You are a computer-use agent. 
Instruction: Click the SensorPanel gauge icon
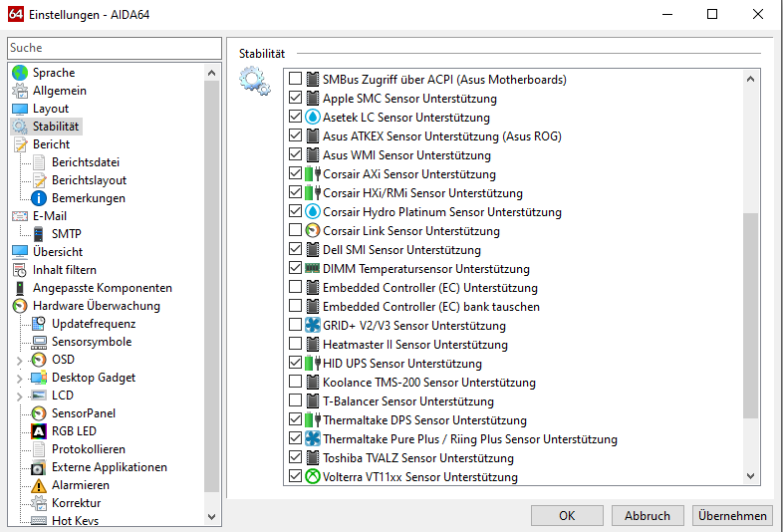coord(39,413)
